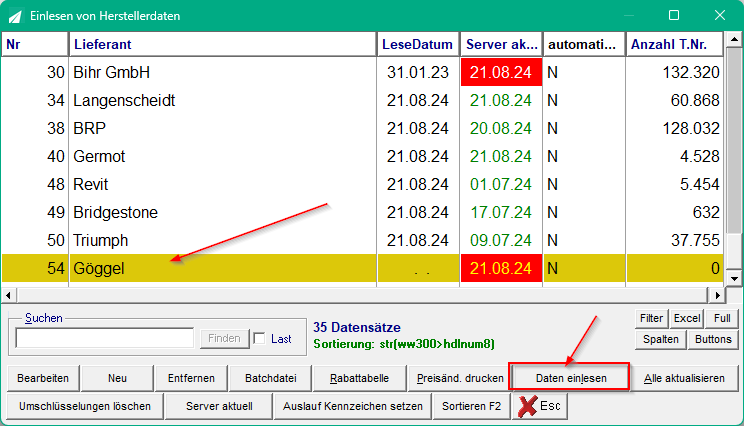Click server date 09.07.24 in Triumph row
Image resolution: width=744 pixels, height=426 pixels.
click(x=501, y=240)
